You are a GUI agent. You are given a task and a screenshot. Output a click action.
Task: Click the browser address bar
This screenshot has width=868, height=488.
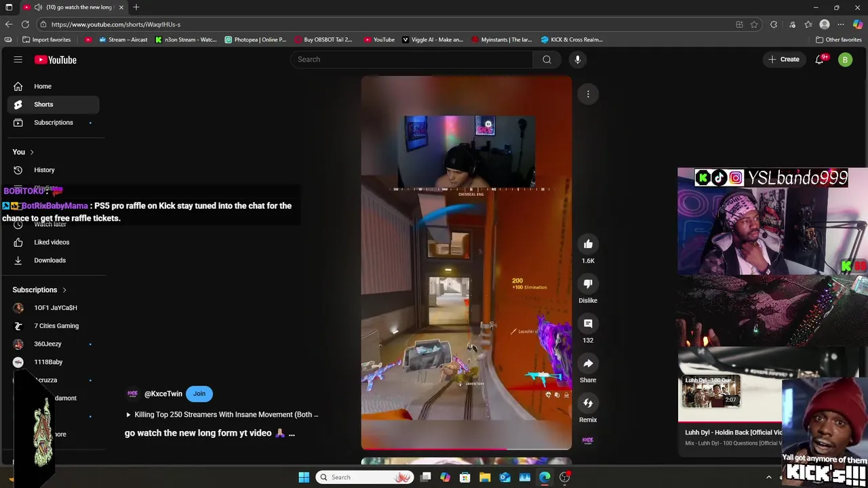(x=387, y=24)
